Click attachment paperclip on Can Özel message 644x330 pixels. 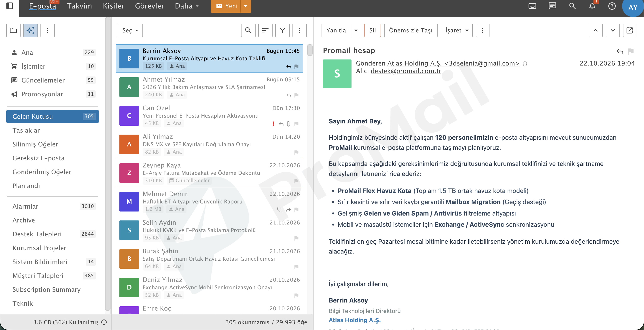tap(288, 124)
